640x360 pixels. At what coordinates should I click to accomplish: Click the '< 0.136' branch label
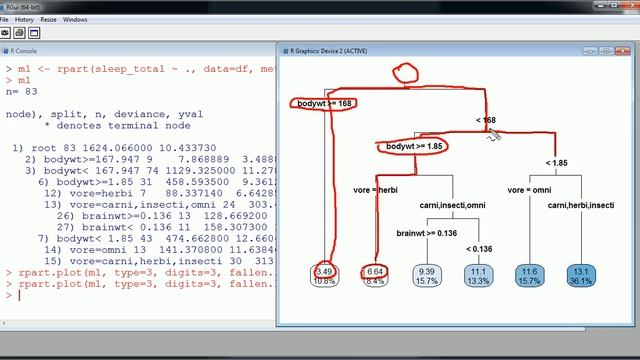click(x=479, y=249)
